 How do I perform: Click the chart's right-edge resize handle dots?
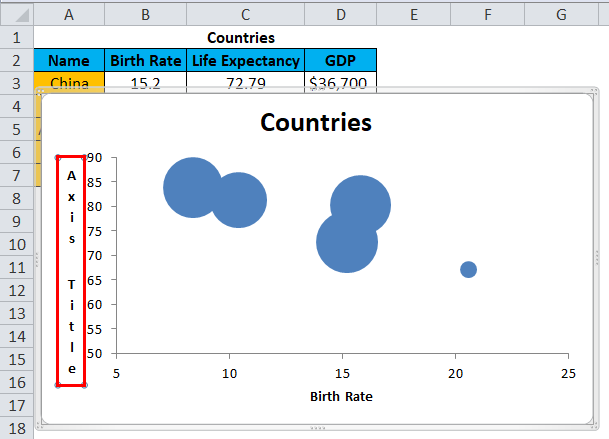[597, 259]
